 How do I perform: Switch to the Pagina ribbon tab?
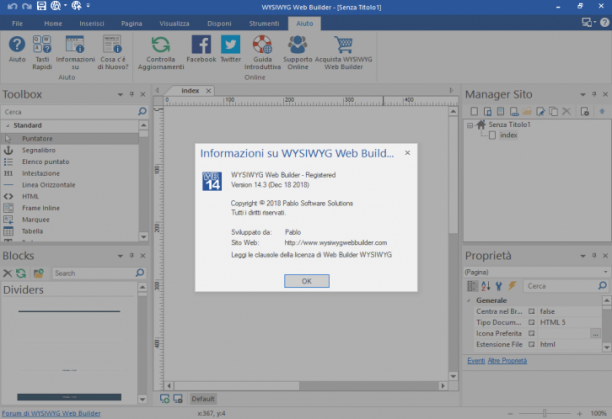132,23
